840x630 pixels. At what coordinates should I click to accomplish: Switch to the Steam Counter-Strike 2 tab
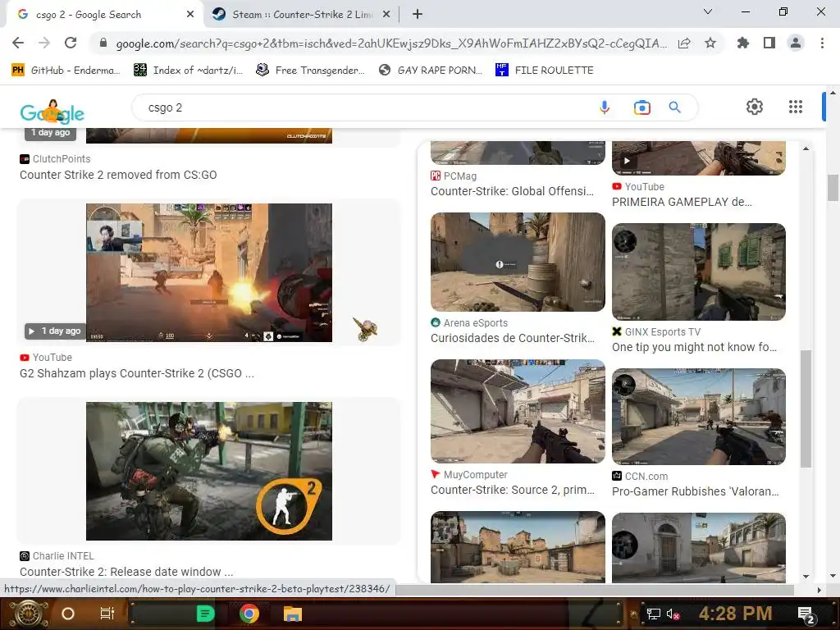[302, 15]
